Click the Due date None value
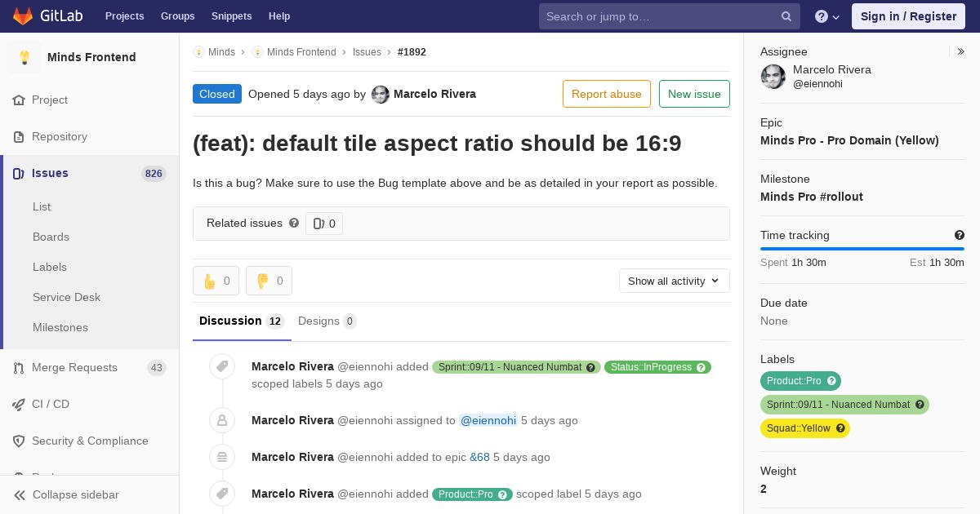980x514 pixels. coord(774,321)
